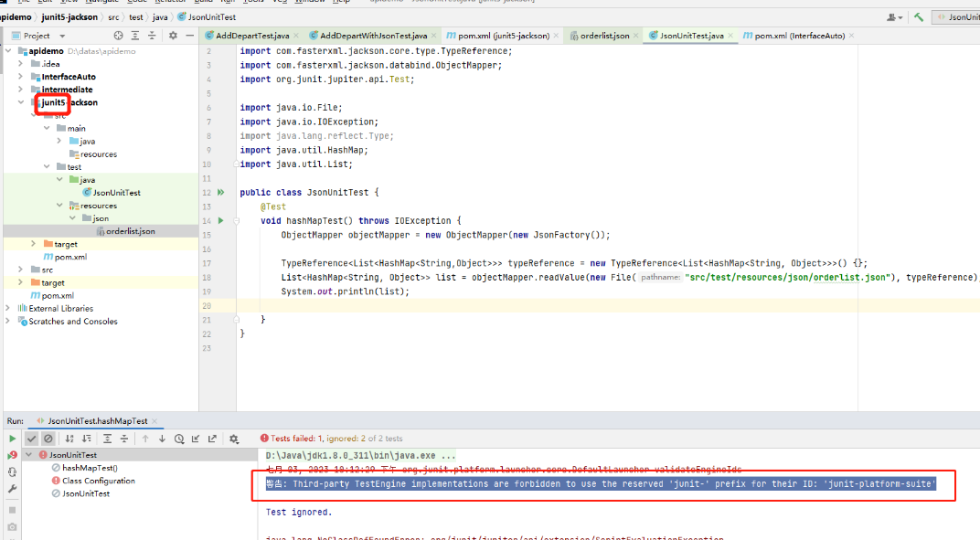Toggle auto-rerun test icon

12,471
